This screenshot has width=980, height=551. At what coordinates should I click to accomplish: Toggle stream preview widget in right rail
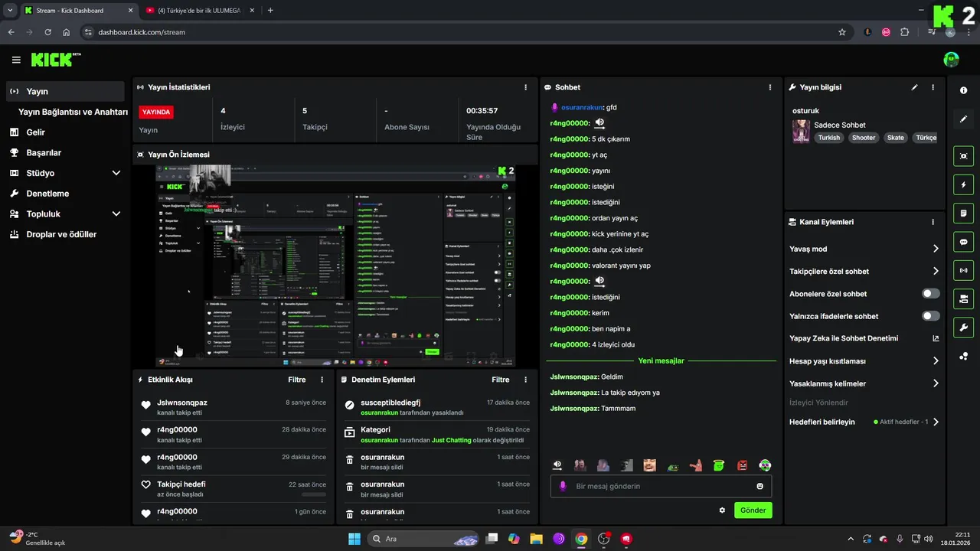click(x=963, y=156)
